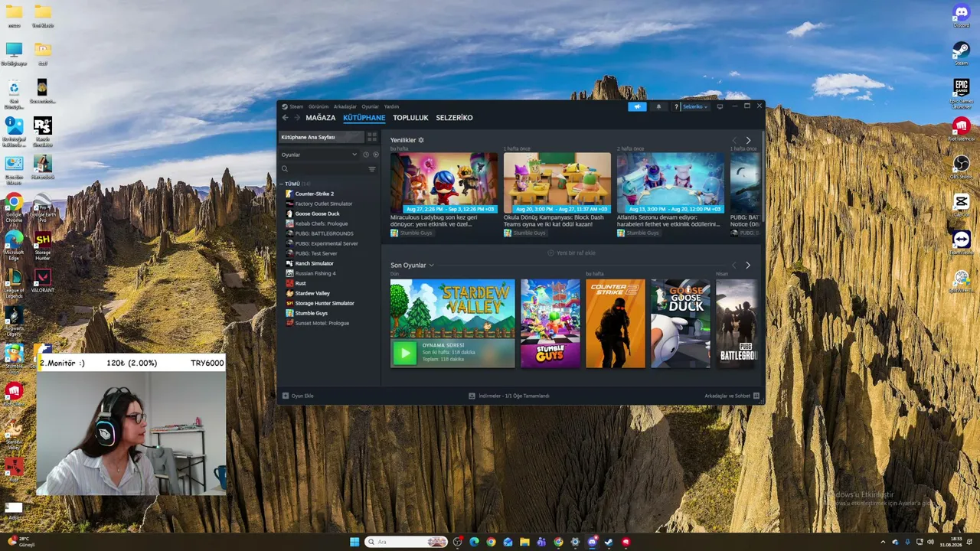
Task: Collapse the TÜMÜ games category
Action: (281, 184)
